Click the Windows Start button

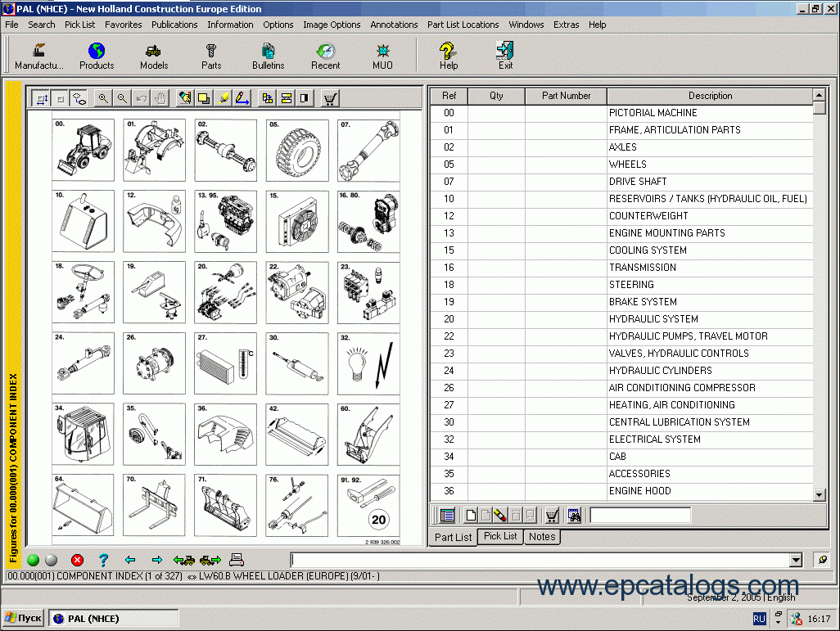23,618
